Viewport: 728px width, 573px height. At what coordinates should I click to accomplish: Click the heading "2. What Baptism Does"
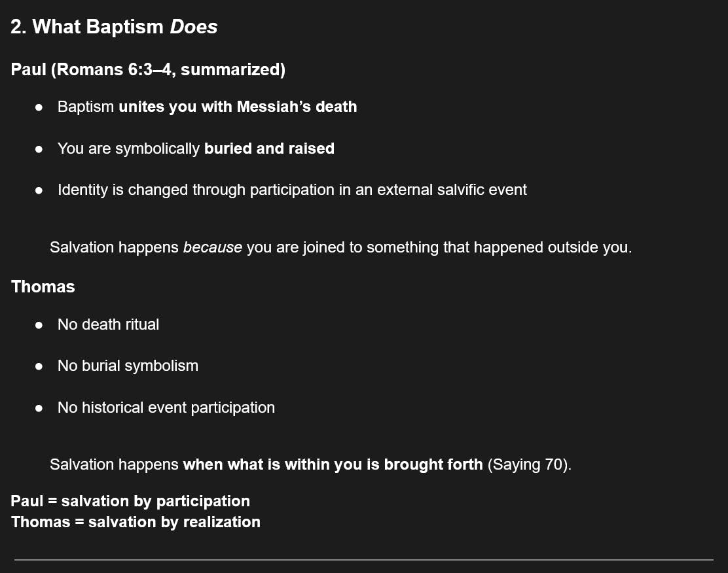click(x=114, y=27)
